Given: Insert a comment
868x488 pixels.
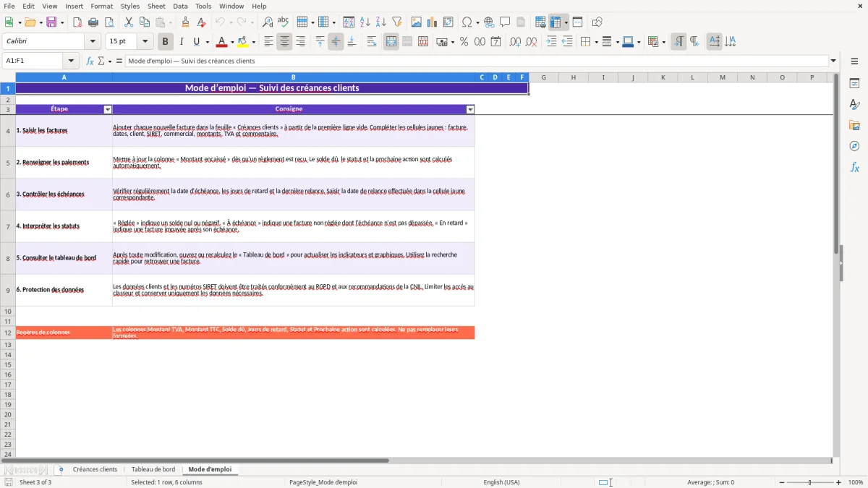Looking at the screenshot, I should (x=505, y=22).
